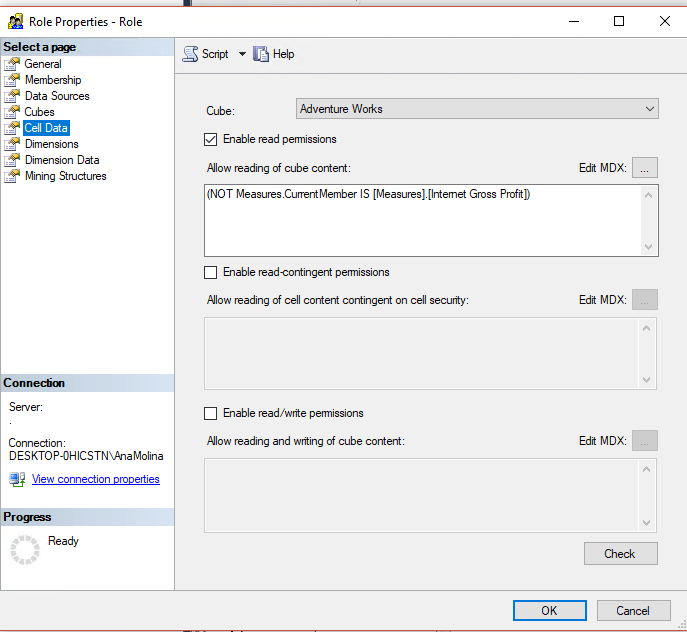The image size is (687, 632).
Task: Open the General page
Action: click(43, 64)
